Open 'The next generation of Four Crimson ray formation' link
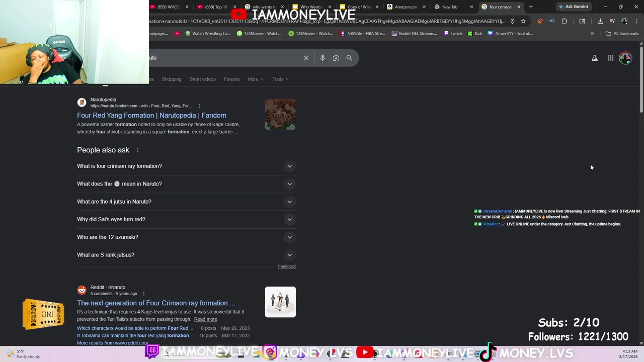The image size is (644, 362). [x=156, y=303]
